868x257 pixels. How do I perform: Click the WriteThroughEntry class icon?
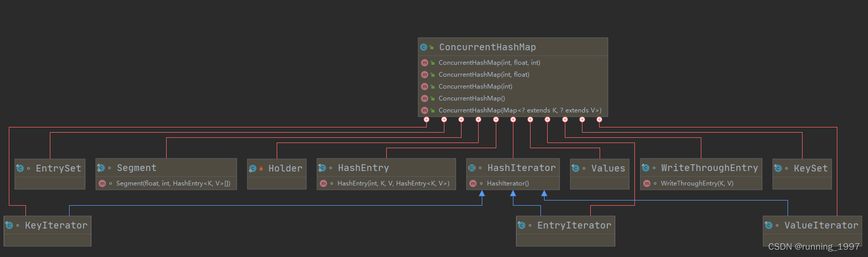coord(646,168)
